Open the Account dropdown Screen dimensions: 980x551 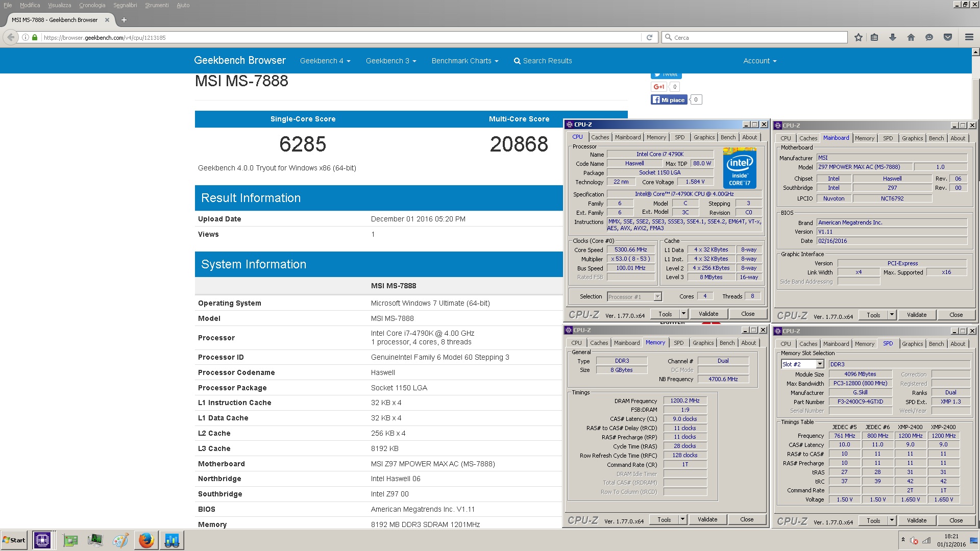[x=760, y=61]
